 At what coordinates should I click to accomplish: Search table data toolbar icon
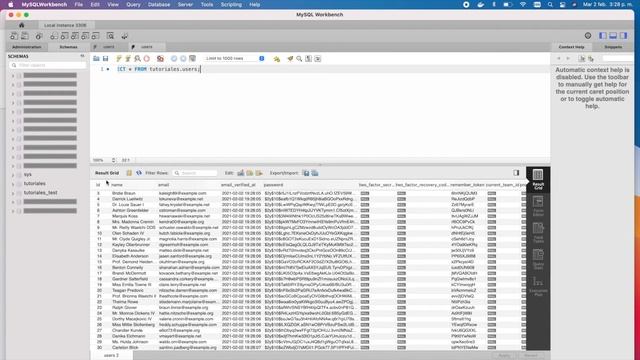110,36
